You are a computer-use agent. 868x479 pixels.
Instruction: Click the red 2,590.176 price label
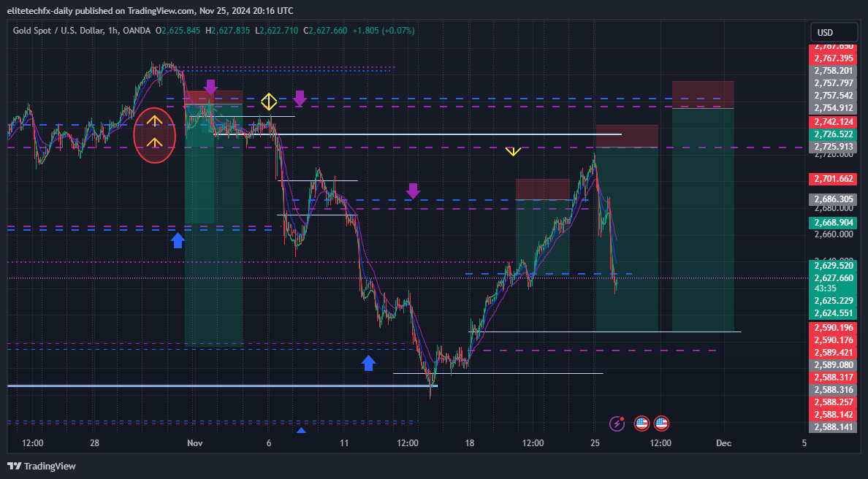833,340
